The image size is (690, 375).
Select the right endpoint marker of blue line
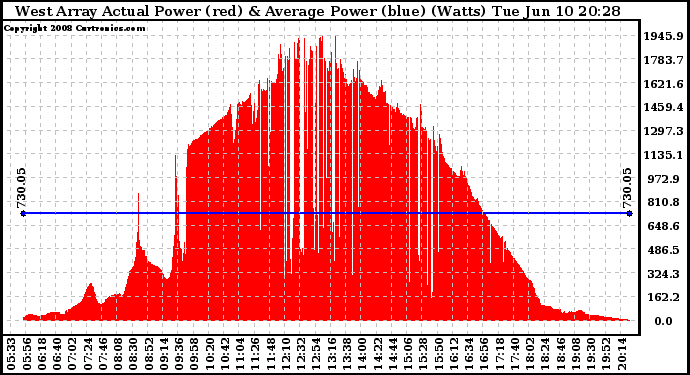point(629,213)
